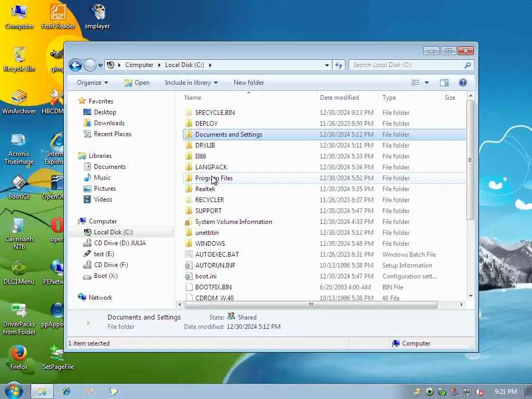The width and height of the screenshot is (532, 399).
Task: Select the WINDOWS folder
Action: [x=324, y=244]
